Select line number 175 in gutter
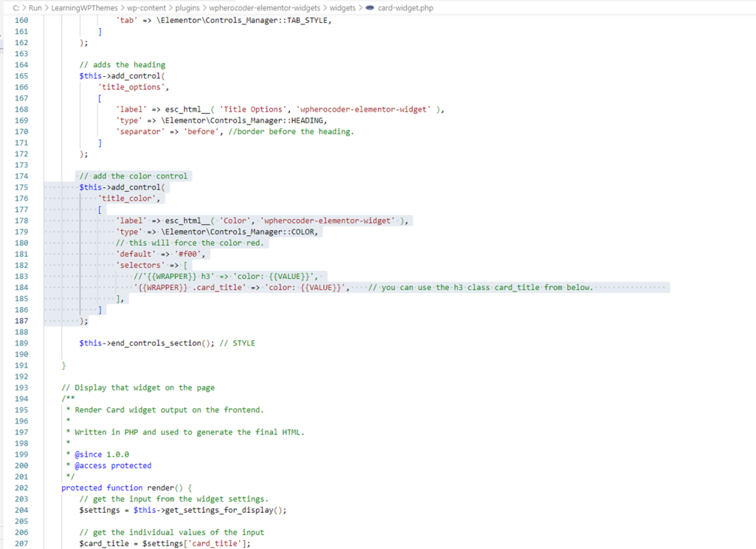 pos(21,187)
